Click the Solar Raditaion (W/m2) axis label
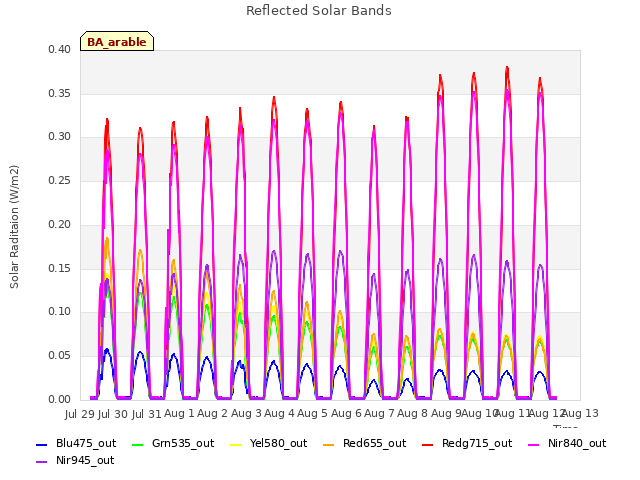 [14, 227]
